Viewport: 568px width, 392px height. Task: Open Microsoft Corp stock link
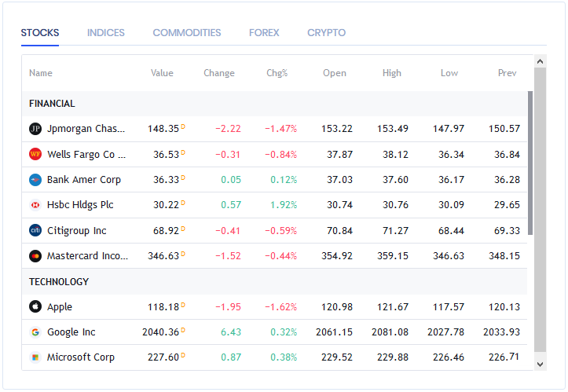(x=81, y=357)
